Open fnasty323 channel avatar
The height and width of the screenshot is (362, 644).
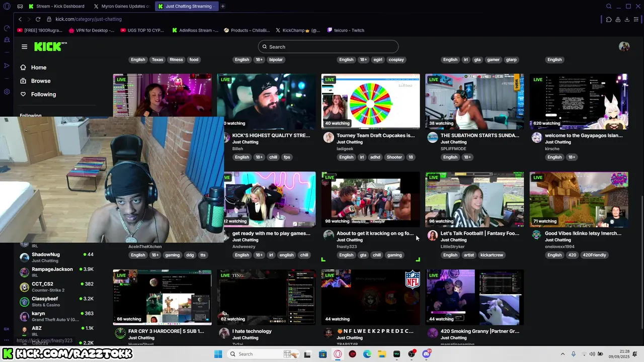[329, 235]
